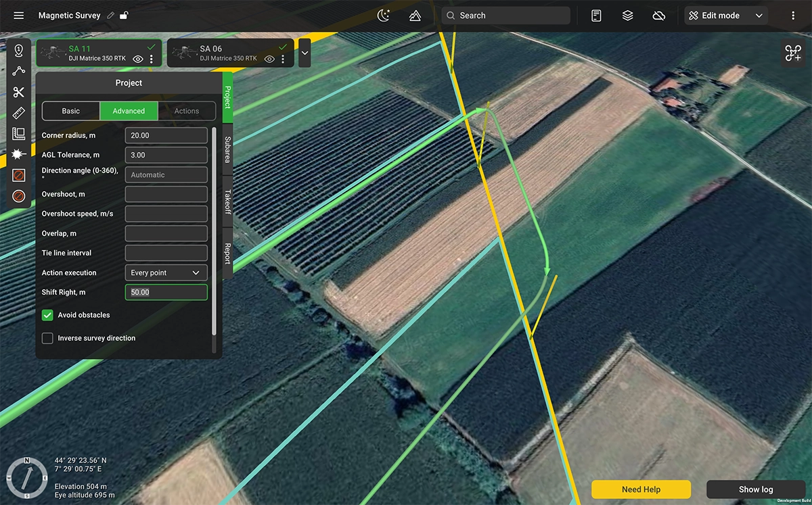Open the vertical Report side tab
The image size is (812, 505).
pos(227,254)
